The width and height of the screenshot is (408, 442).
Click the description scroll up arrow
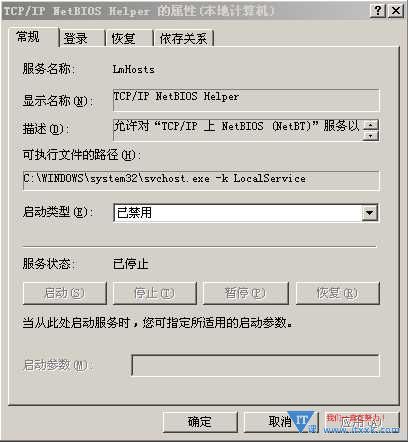point(371,125)
